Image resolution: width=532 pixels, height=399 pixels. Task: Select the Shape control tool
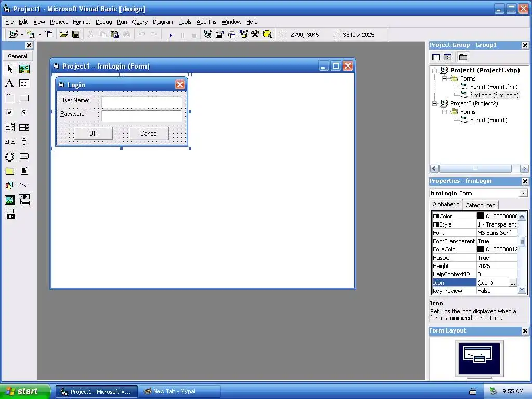coord(10,185)
